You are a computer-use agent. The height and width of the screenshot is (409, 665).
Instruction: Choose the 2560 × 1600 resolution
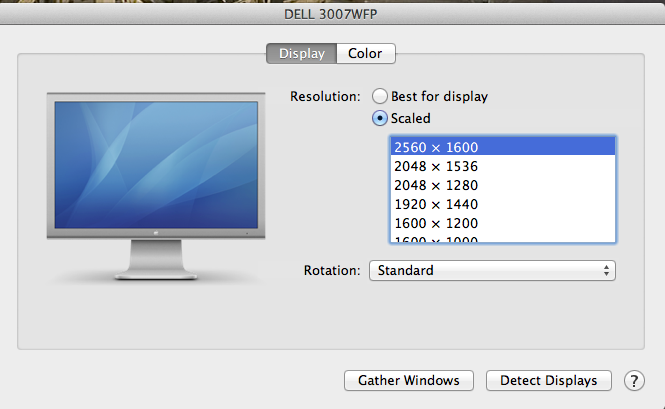pyautogui.click(x=503, y=147)
